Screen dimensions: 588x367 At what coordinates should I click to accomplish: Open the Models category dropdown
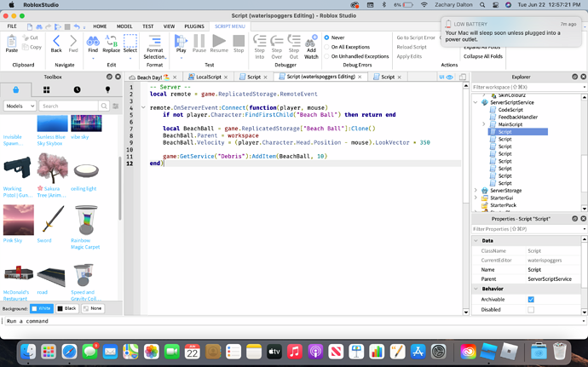[x=20, y=106]
